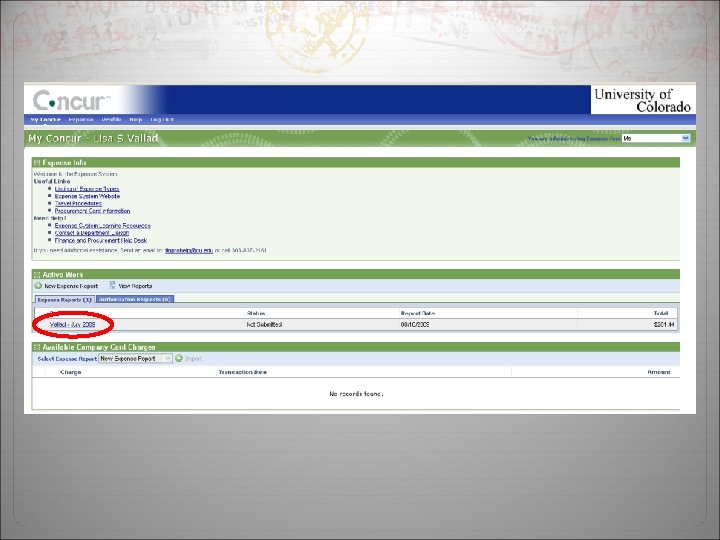Open the Procurement Card Information link

pyautogui.click(x=92, y=211)
